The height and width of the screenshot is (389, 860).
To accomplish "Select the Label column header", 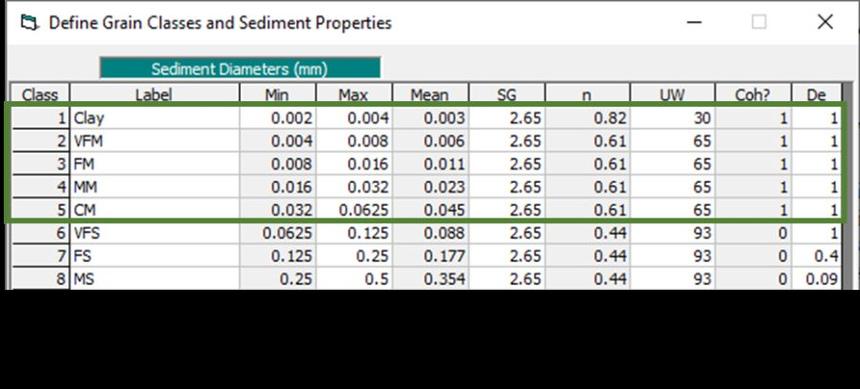I will [154, 95].
